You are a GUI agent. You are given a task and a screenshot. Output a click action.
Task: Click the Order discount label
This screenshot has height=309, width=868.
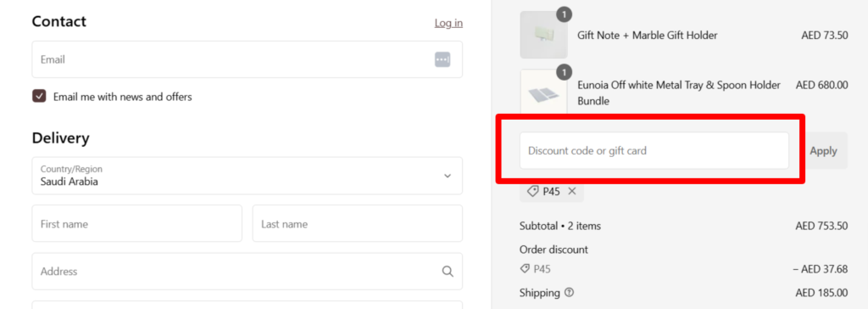click(x=554, y=250)
